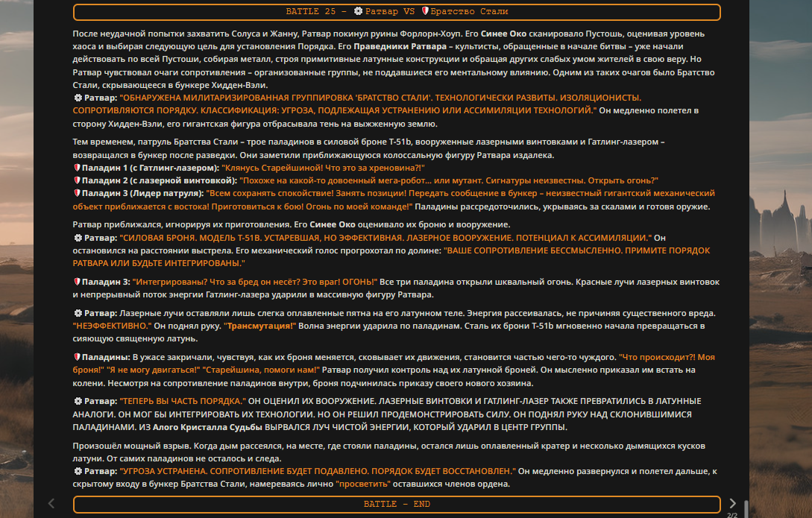Click shield icon before Паладин 2 (с лазерной винтовкой)

(77, 180)
